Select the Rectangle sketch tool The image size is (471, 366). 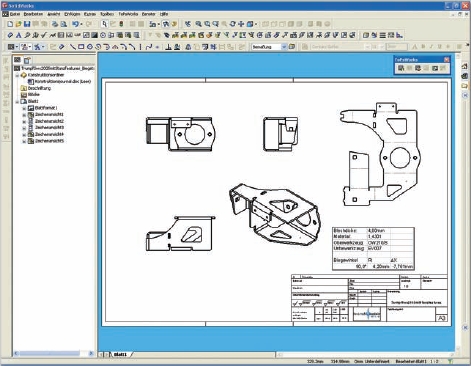click(x=81, y=47)
